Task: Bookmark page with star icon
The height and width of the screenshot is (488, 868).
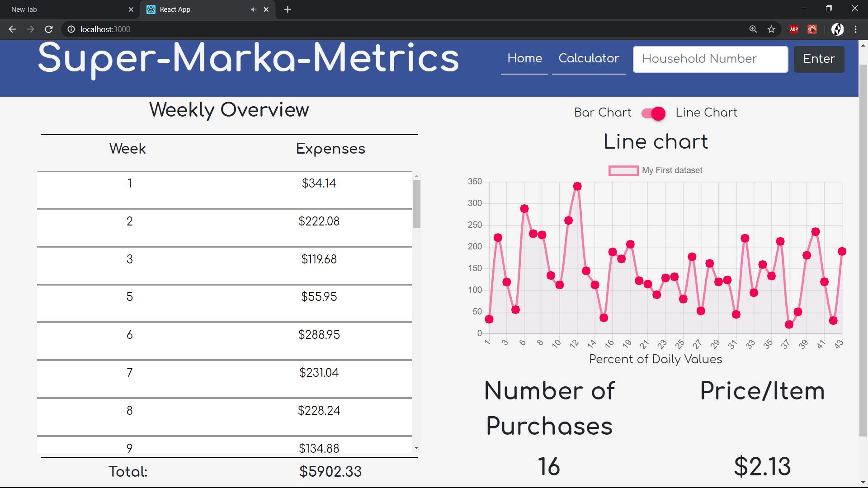Action: [771, 29]
